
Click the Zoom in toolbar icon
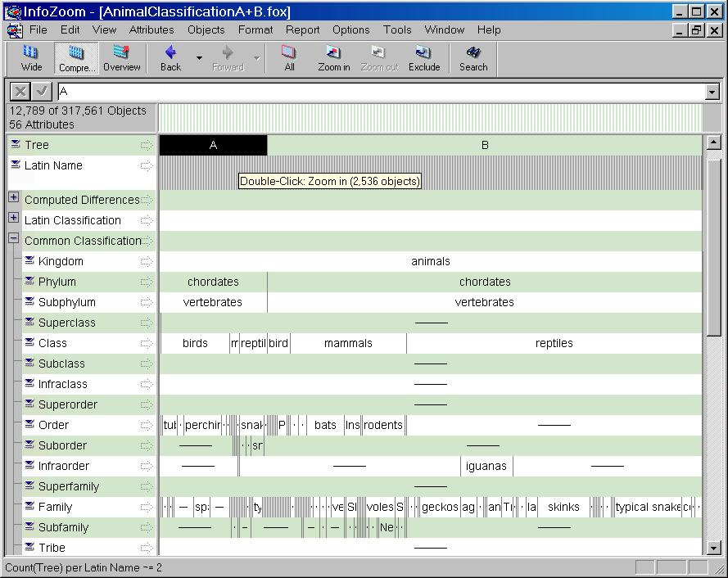[x=334, y=58]
